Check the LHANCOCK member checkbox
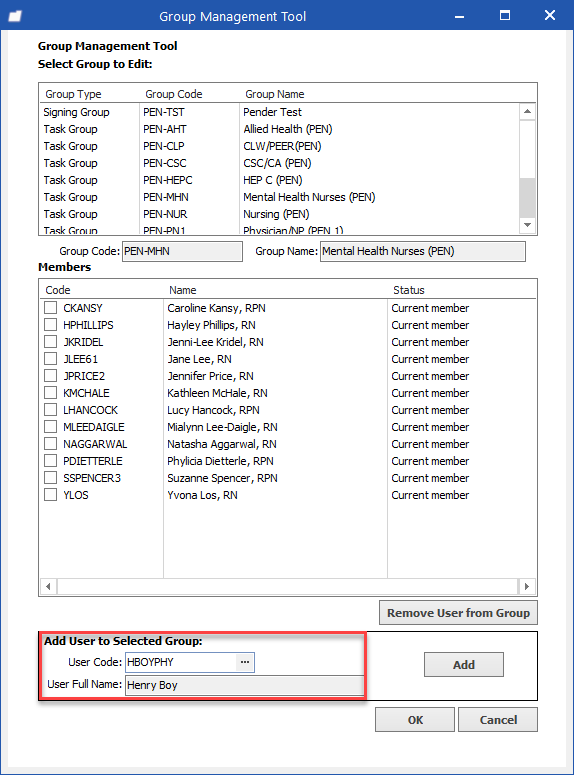 point(50,410)
